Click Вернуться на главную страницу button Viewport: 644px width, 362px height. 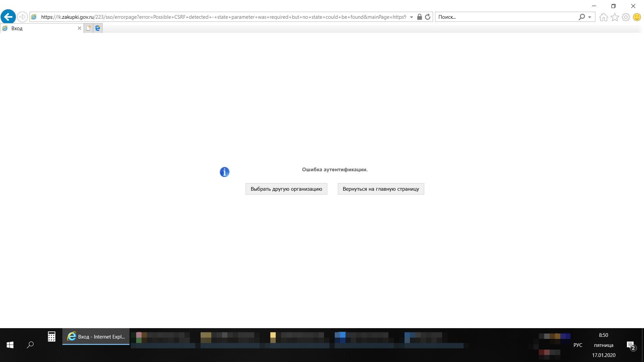point(381,189)
